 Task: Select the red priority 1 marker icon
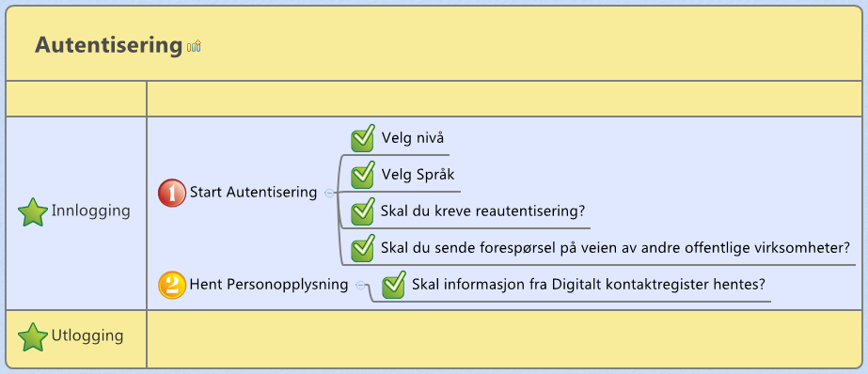[172, 193]
